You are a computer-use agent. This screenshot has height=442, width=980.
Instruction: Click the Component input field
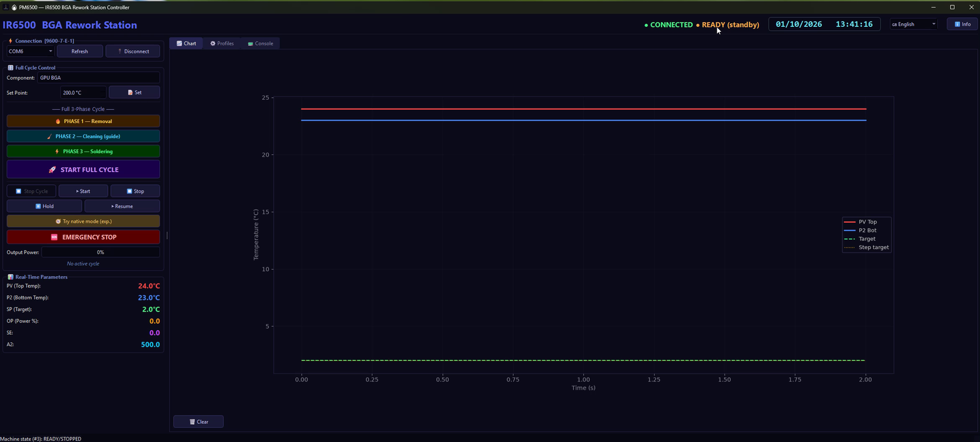(99, 78)
